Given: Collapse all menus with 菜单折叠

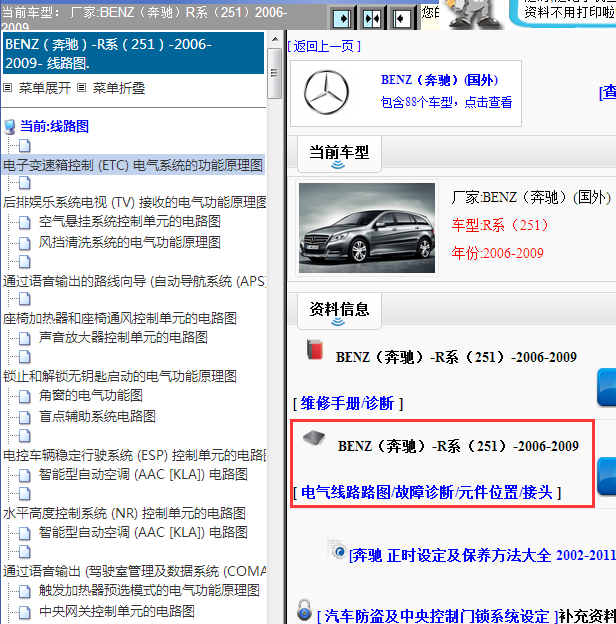Looking at the screenshot, I should [x=119, y=88].
